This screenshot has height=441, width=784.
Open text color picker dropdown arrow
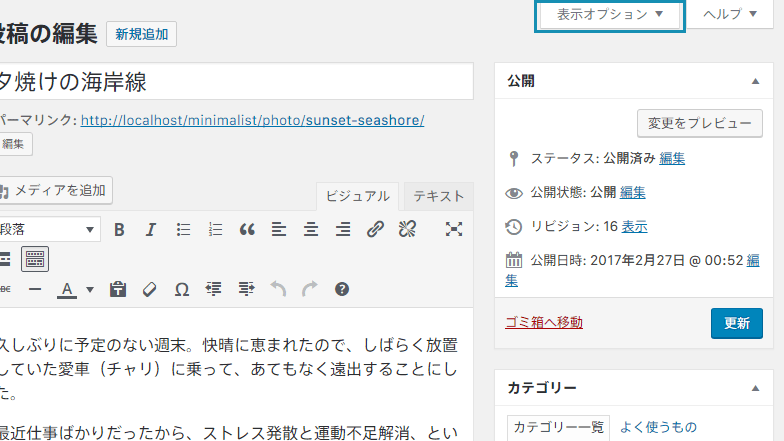89,290
